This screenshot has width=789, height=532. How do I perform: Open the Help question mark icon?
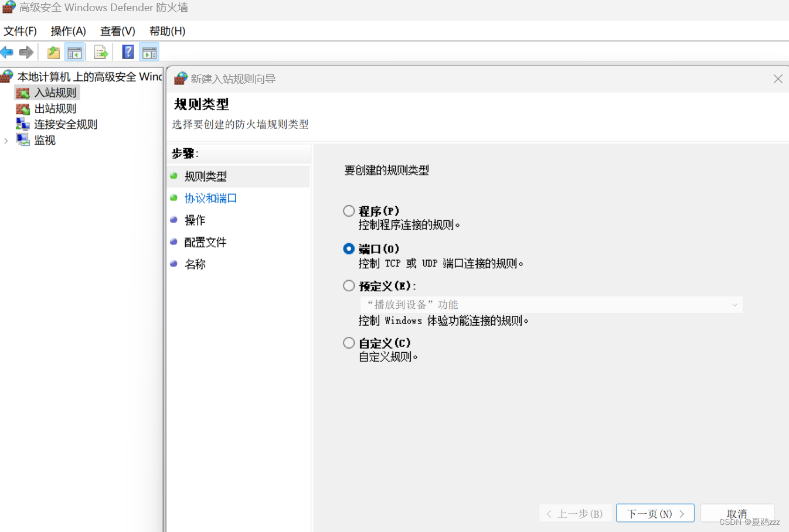pyautogui.click(x=128, y=52)
